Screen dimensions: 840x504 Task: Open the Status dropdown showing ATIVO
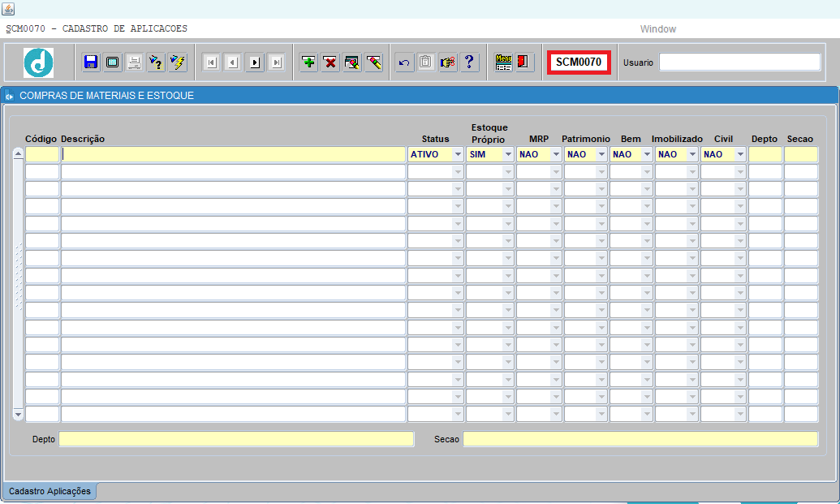458,154
